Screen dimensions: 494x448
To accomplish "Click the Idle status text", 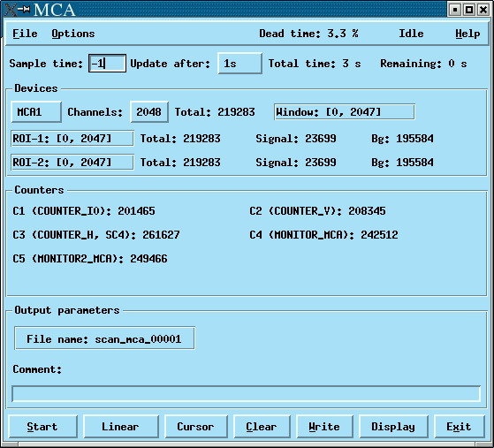I will tap(411, 34).
